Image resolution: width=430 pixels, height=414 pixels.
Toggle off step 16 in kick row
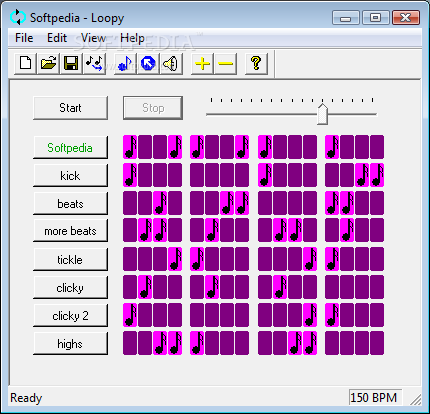377,175
